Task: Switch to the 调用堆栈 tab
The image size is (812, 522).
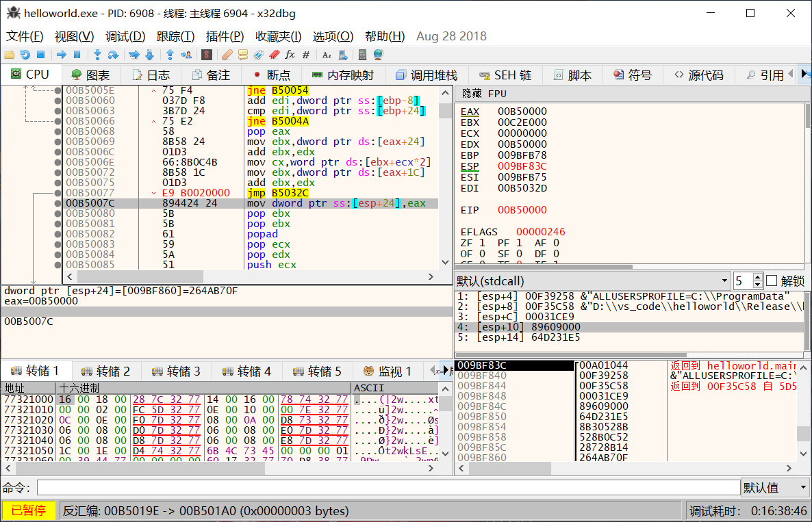Action: (x=426, y=75)
